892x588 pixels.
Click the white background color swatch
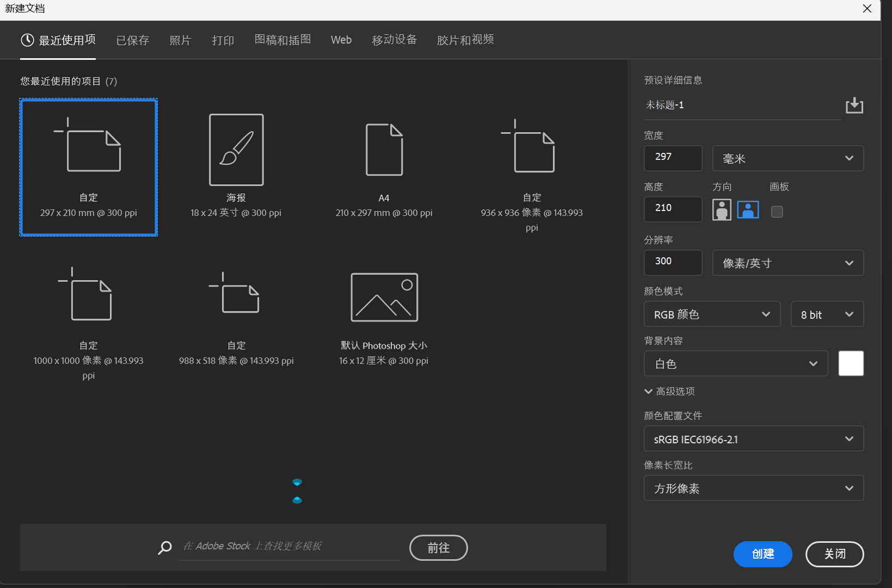click(851, 363)
